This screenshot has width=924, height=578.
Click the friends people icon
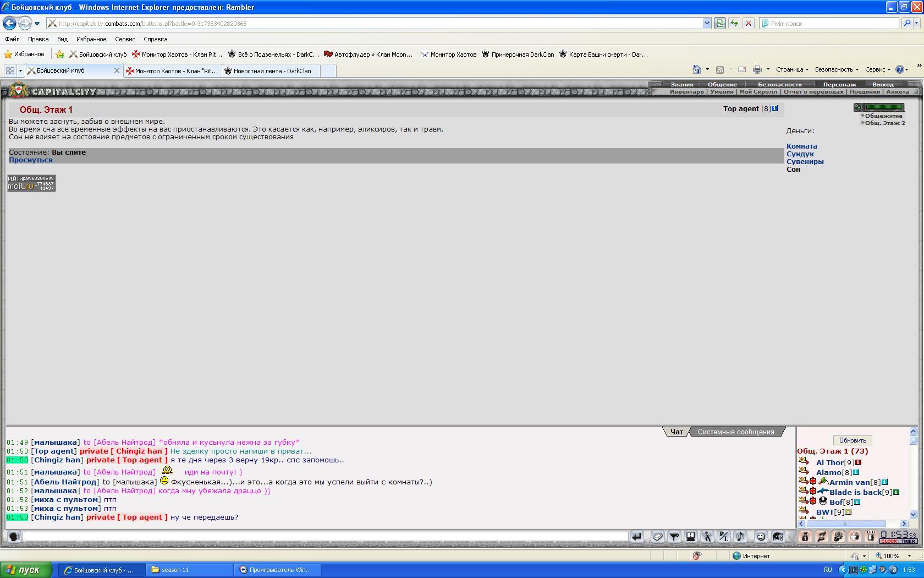[x=854, y=536]
